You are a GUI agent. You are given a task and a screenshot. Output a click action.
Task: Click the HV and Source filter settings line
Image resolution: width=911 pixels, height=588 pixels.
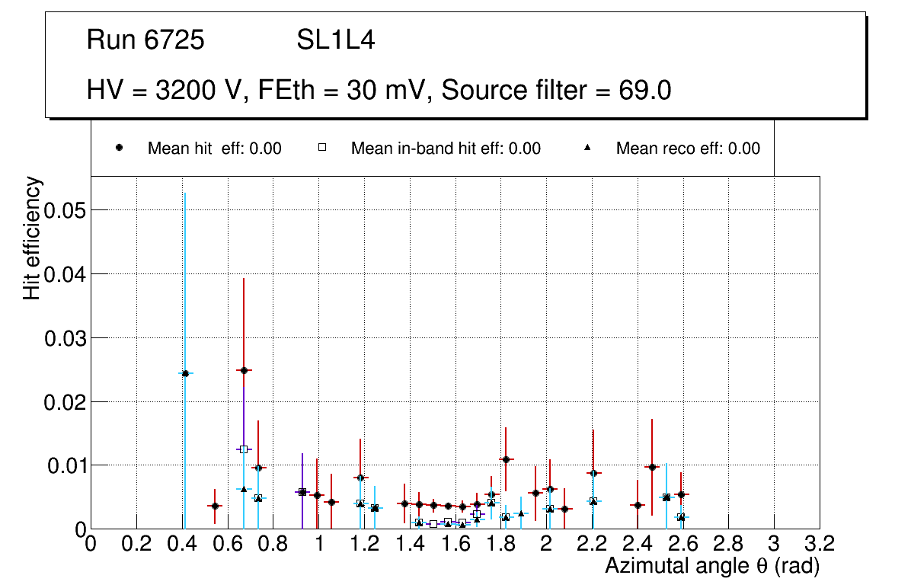click(x=379, y=91)
